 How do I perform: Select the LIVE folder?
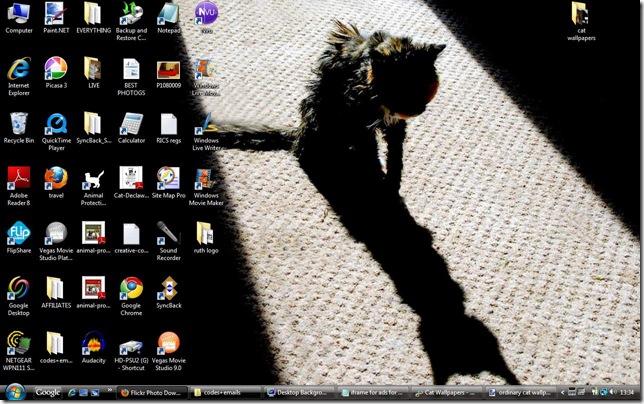tap(94, 73)
